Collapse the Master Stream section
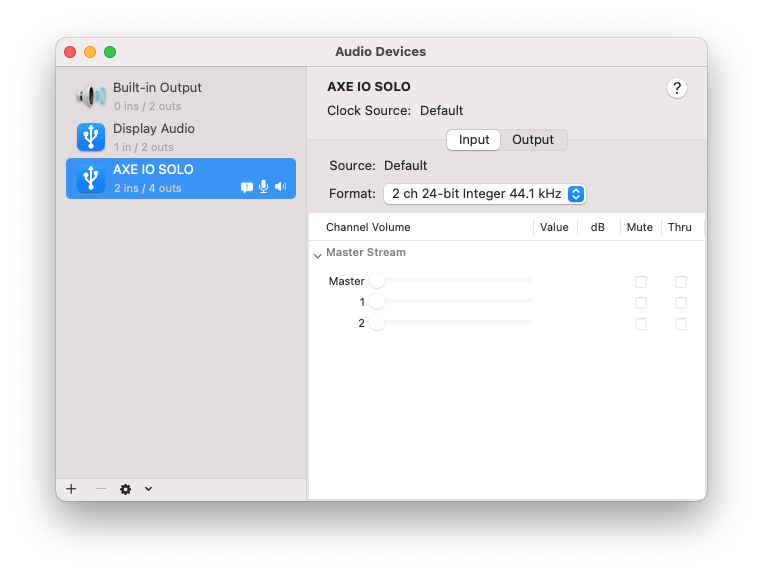The image size is (763, 575). coord(318,255)
